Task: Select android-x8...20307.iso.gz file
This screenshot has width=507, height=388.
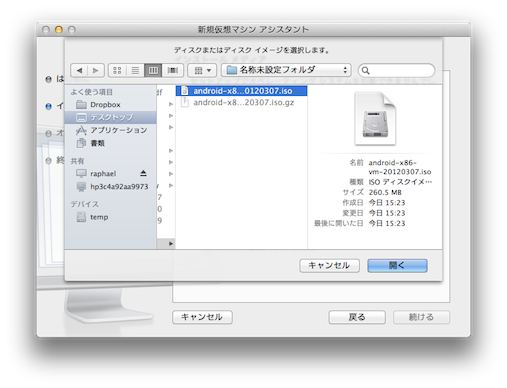Action: [x=242, y=102]
